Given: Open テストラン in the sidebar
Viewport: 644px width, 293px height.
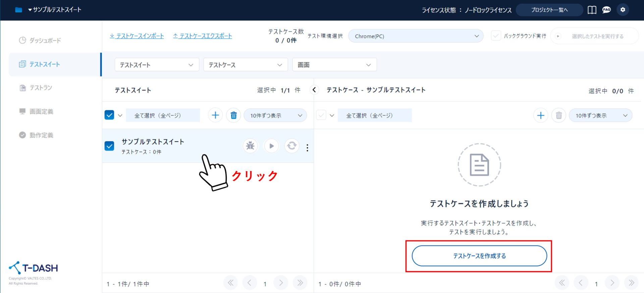Looking at the screenshot, I should (41, 88).
